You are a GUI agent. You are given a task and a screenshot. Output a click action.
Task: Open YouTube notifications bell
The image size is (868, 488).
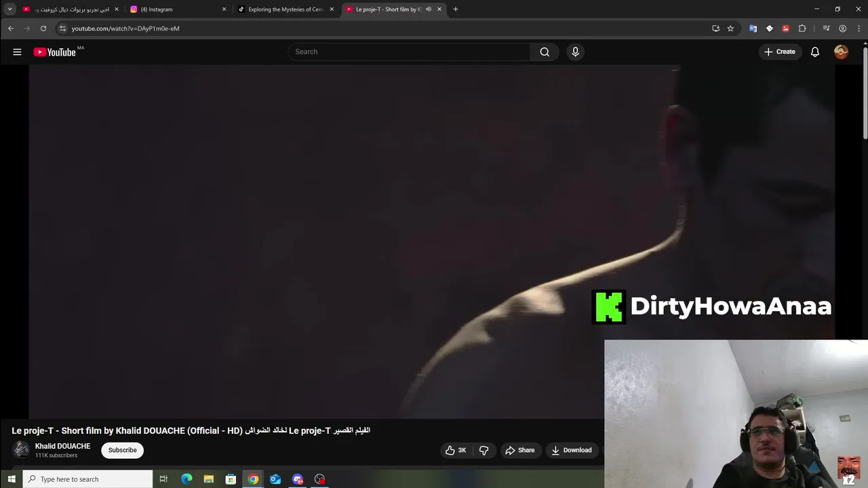(815, 52)
